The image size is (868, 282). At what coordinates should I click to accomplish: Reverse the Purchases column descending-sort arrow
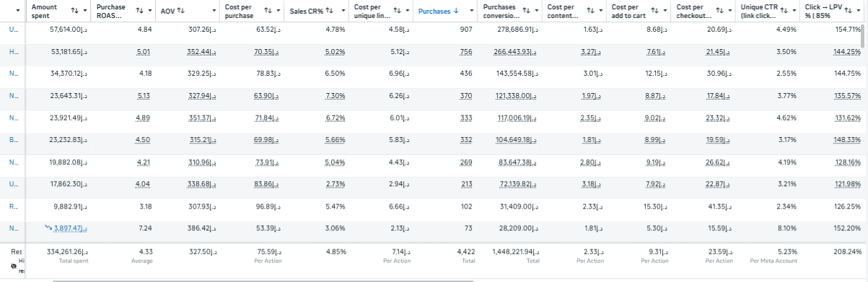click(455, 11)
